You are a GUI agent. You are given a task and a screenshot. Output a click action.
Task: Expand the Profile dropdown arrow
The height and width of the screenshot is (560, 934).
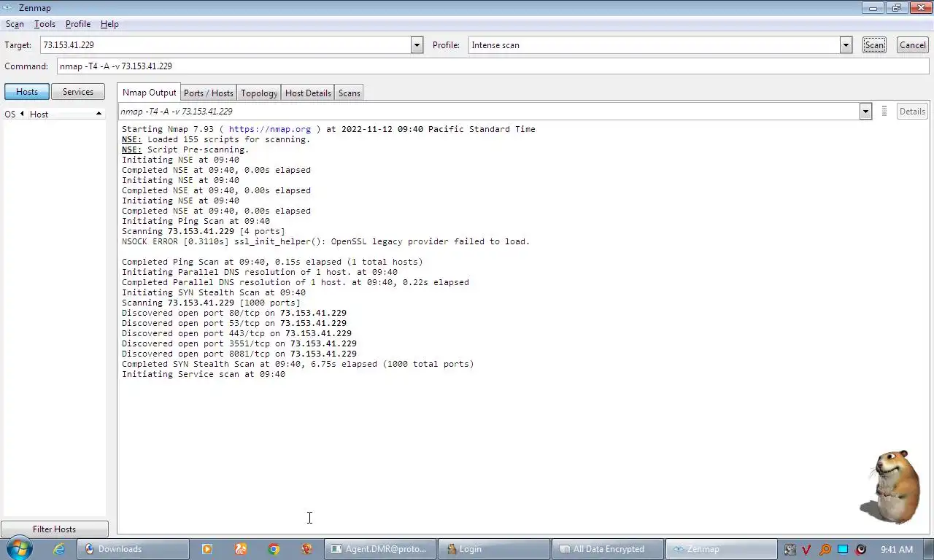846,45
